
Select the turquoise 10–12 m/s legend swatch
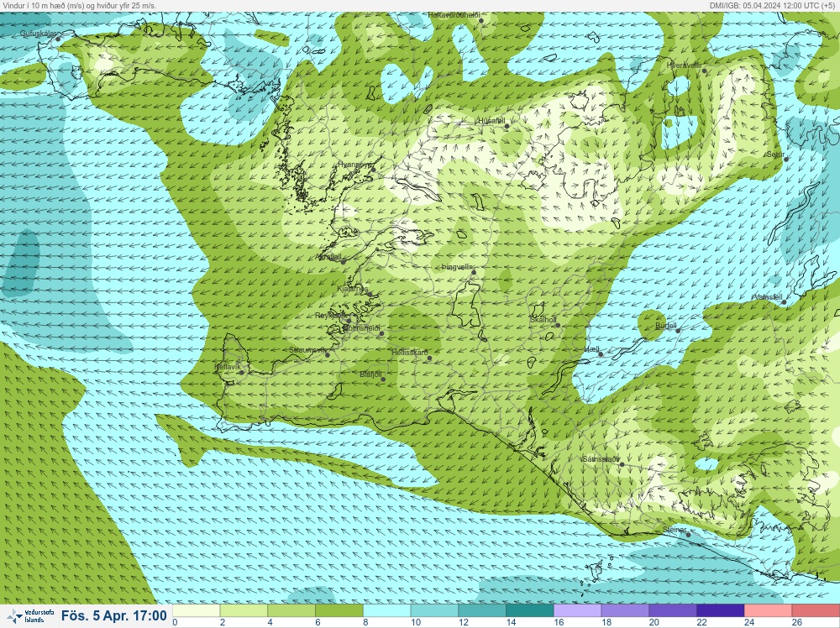pos(434,611)
